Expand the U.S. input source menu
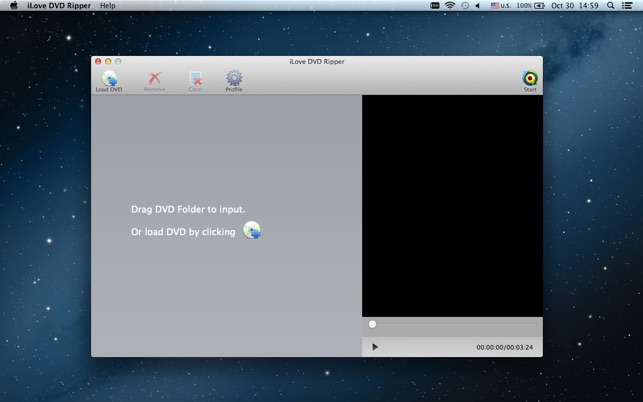The image size is (643, 402). coord(500,6)
